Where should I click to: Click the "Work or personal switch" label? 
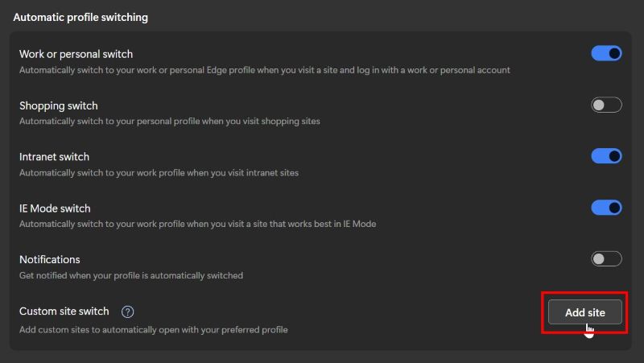76,54
